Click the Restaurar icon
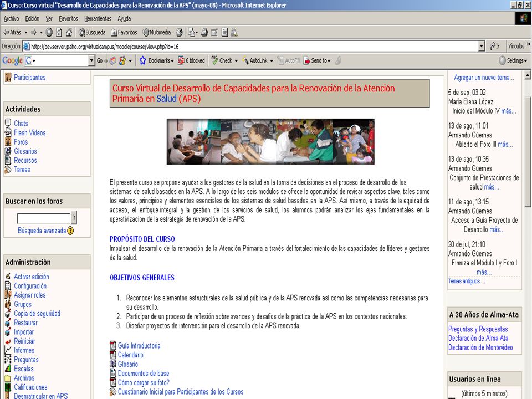 pyautogui.click(x=8, y=323)
